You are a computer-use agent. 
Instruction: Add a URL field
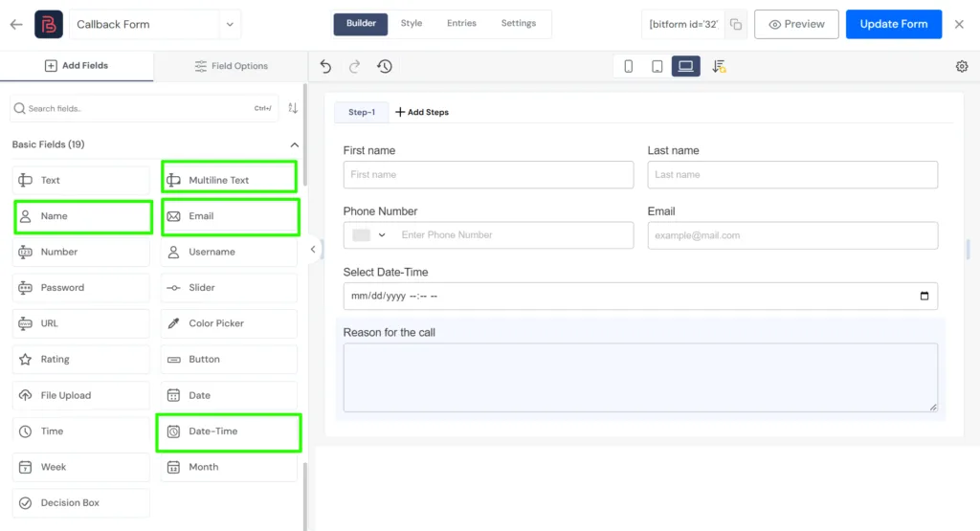pyautogui.click(x=81, y=323)
